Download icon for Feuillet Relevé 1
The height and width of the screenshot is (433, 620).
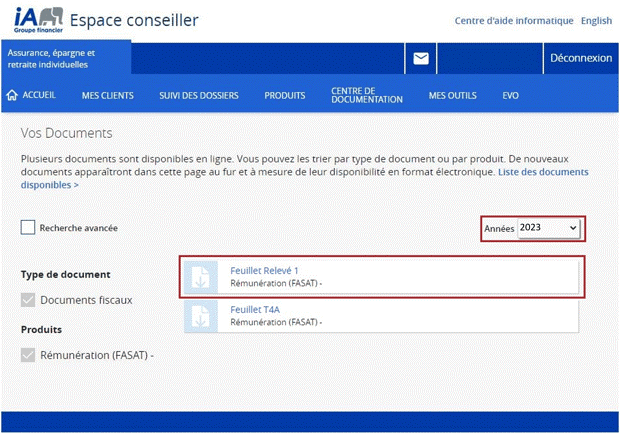pyautogui.click(x=201, y=277)
